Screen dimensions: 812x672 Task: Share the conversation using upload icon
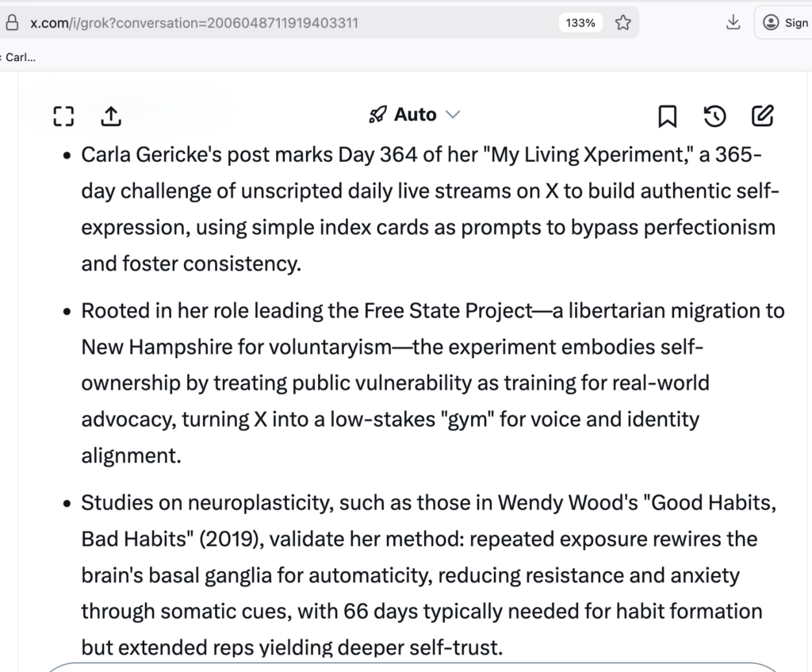tap(111, 117)
